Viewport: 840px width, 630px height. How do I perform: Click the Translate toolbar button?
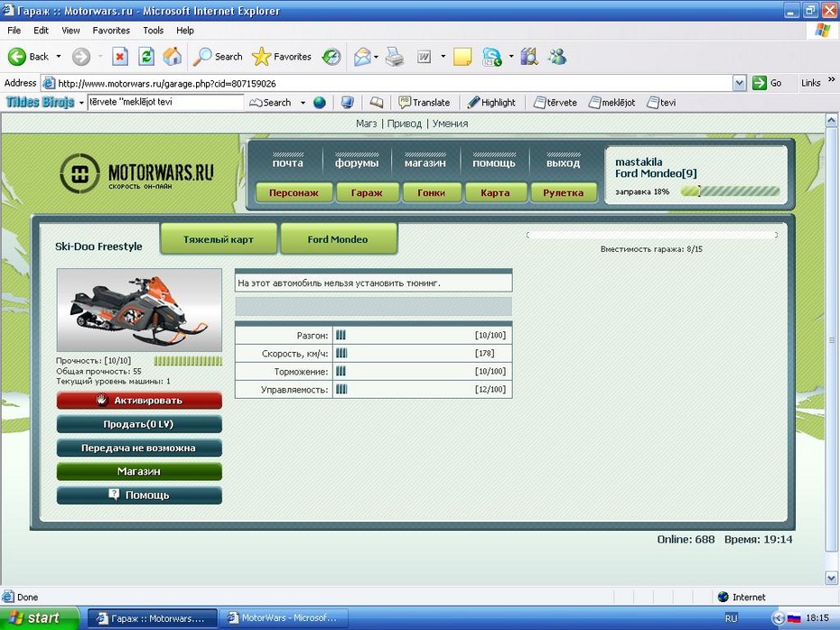coord(424,102)
